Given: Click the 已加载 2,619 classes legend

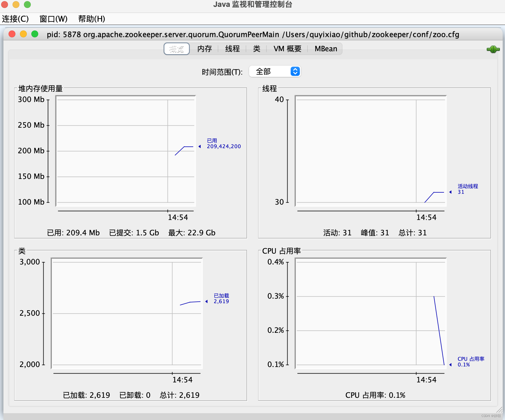Looking at the screenshot, I should click(221, 299).
